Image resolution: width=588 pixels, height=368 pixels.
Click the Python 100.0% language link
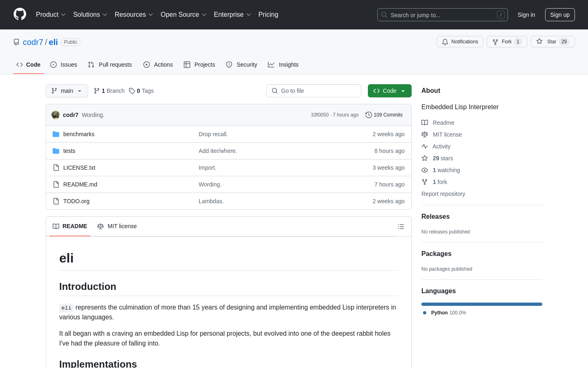[445, 313]
